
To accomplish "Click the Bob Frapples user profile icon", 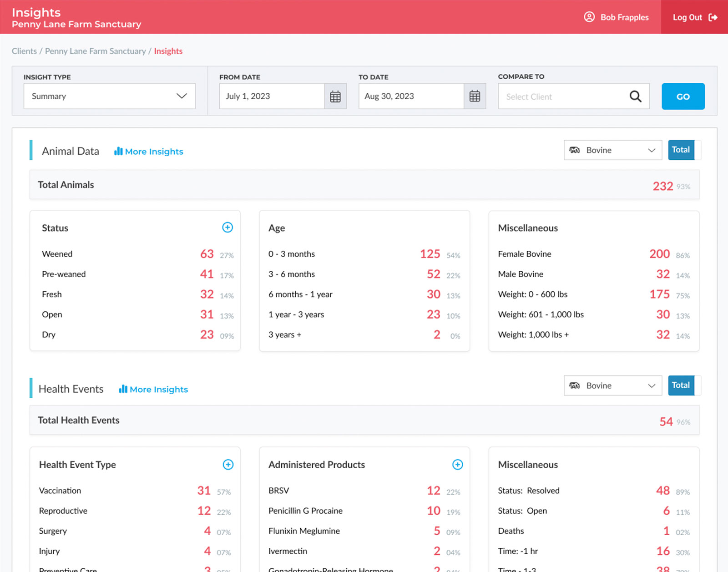I will click(589, 17).
